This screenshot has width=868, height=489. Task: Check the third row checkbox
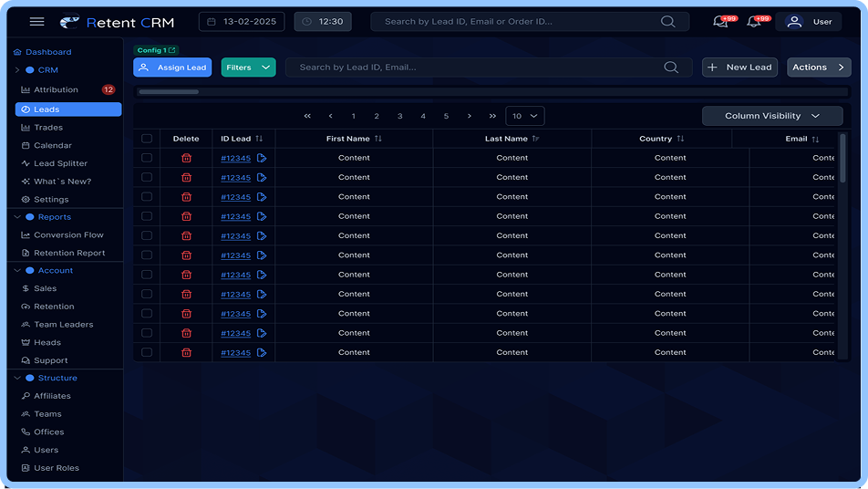[147, 196]
